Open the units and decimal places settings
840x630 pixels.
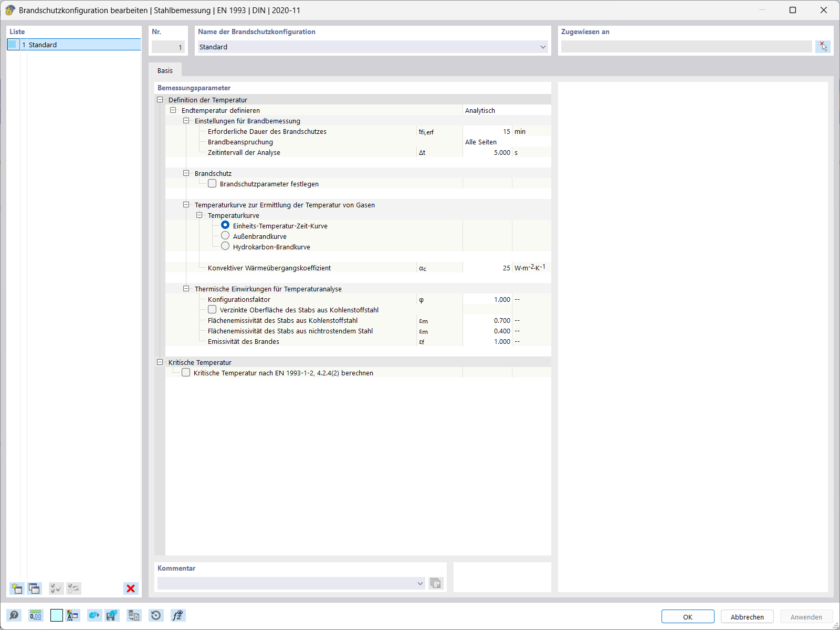35,615
